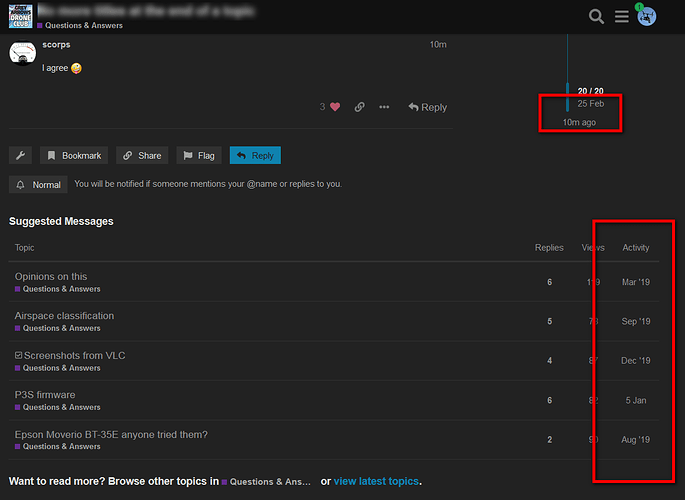The width and height of the screenshot is (685, 500).
Task: Open the Normal notification level dropdown
Action: 38,185
